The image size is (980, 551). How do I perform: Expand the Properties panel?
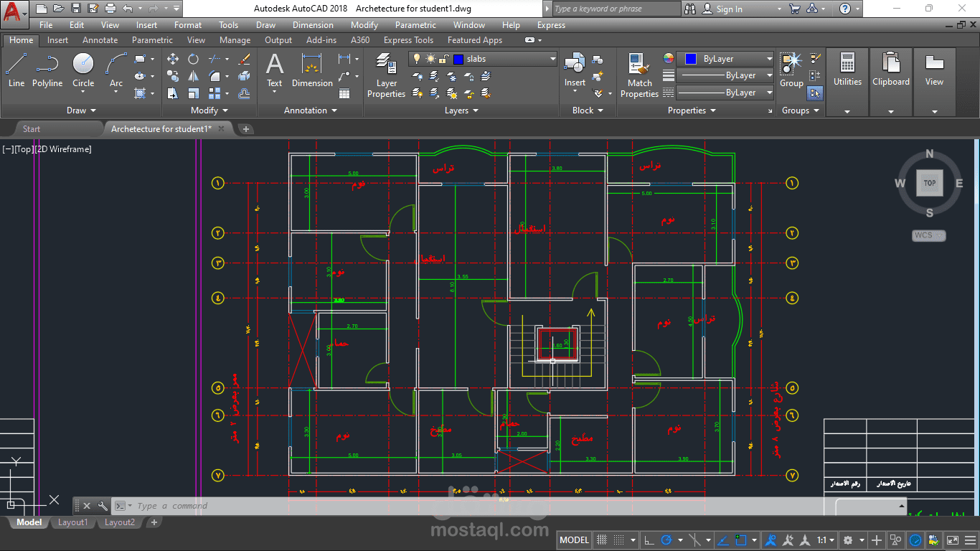(x=692, y=110)
